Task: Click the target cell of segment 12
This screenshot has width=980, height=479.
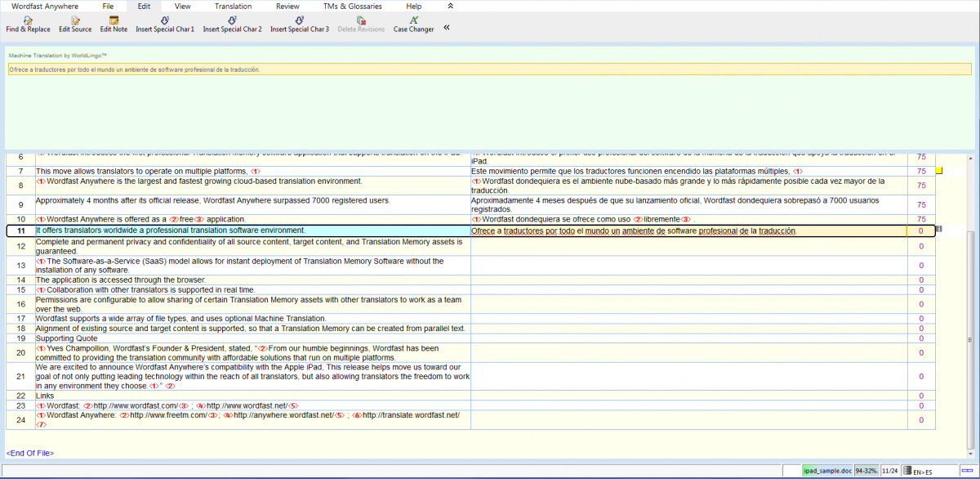Action: coord(688,246)
